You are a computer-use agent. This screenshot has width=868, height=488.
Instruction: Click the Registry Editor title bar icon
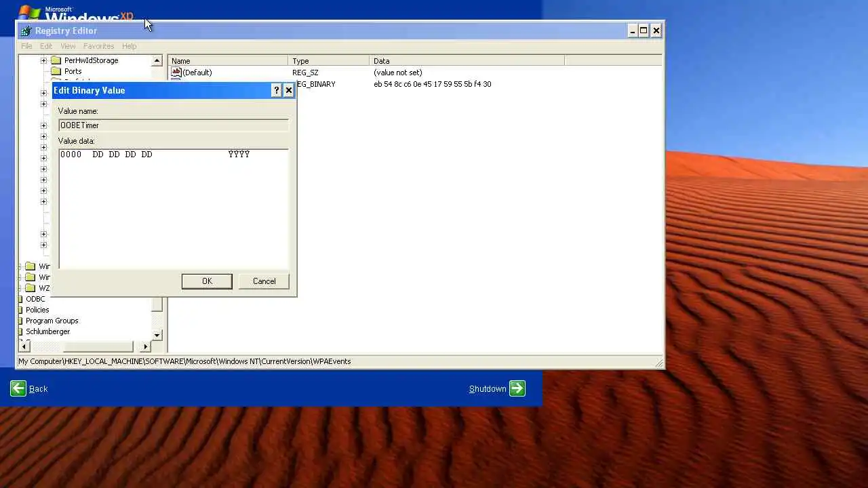(26, 30)
